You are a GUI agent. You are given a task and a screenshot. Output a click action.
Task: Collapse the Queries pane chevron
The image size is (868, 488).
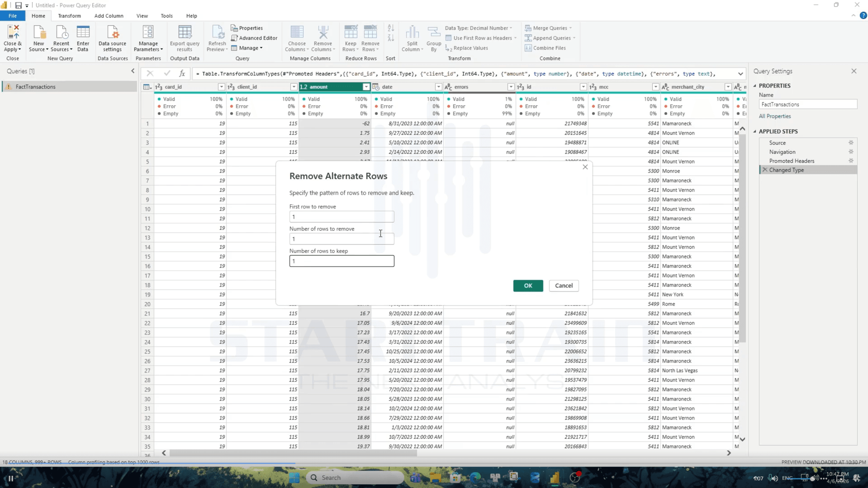click(133, 71)
